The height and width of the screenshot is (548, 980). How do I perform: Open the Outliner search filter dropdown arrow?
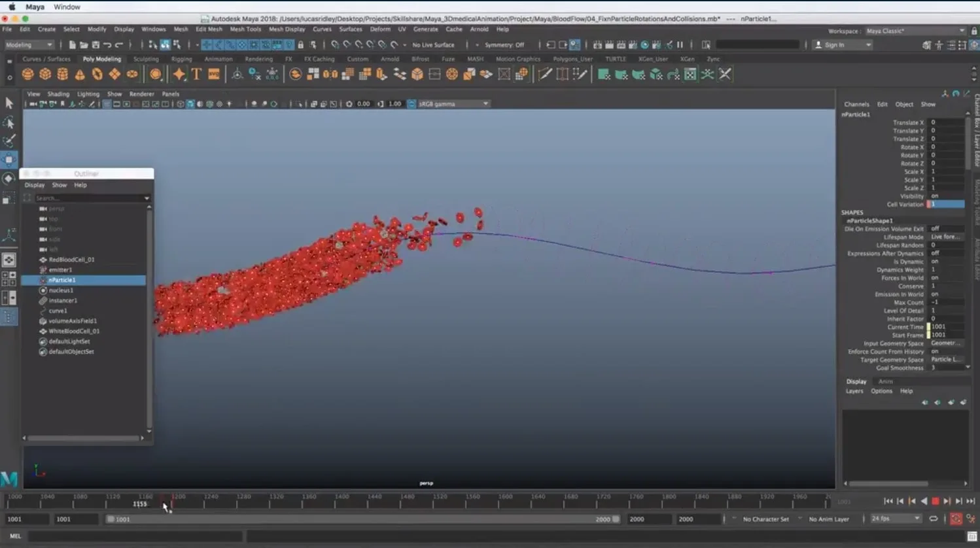(147, 197)
